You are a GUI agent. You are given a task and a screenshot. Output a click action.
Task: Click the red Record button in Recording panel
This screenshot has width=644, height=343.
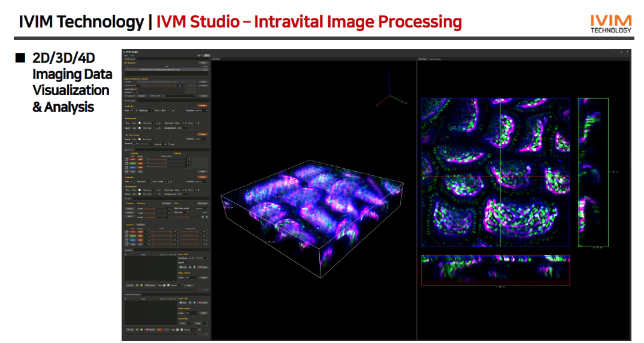(x=149, y=286)
